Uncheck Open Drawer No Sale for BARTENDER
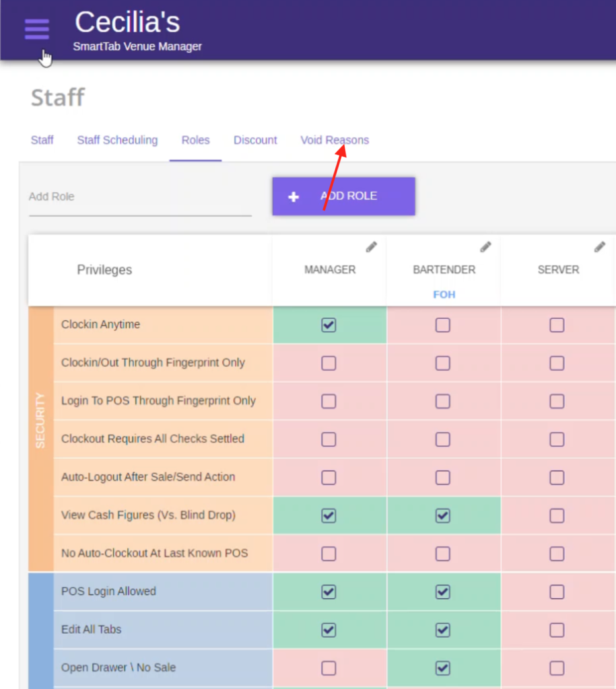 444,668
